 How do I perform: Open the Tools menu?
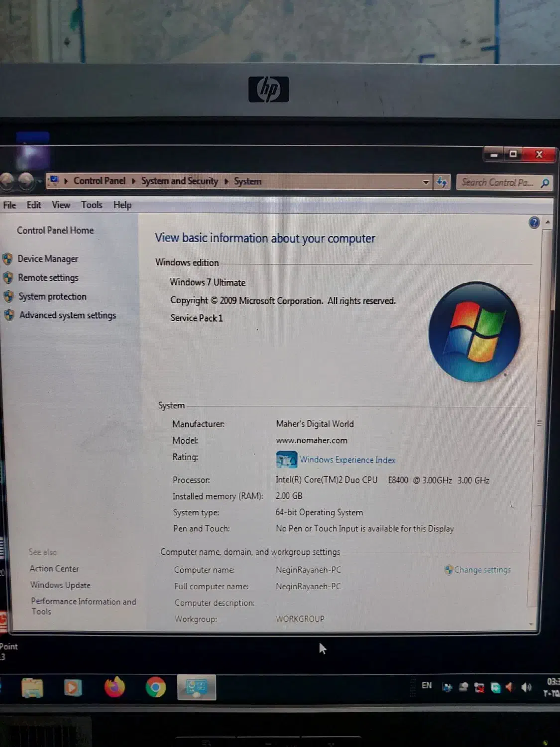pyautogui.click(x=92, y=205)
